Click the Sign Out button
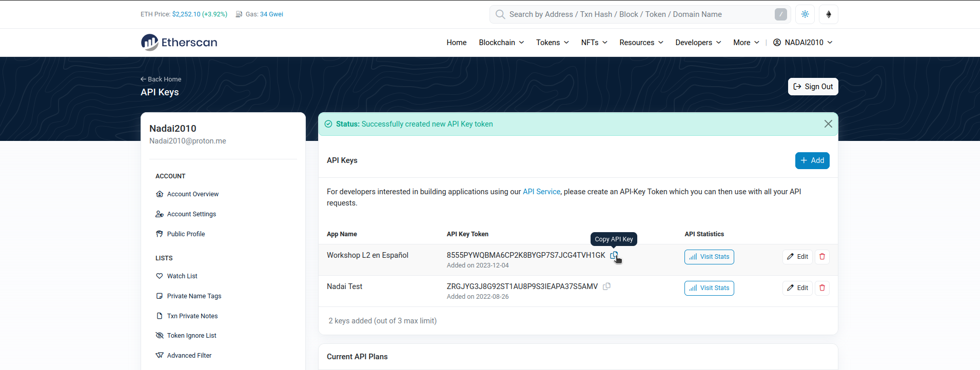Screen dimensions: 980x370 click(813, 87)
